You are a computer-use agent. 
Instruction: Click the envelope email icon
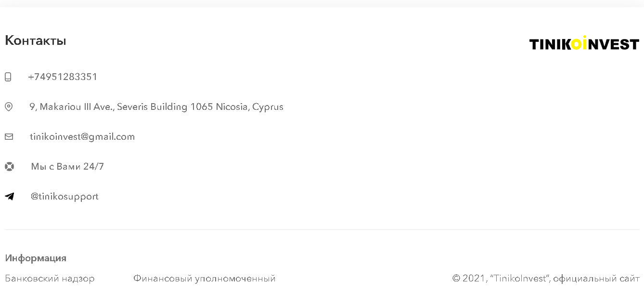point(9,137)
